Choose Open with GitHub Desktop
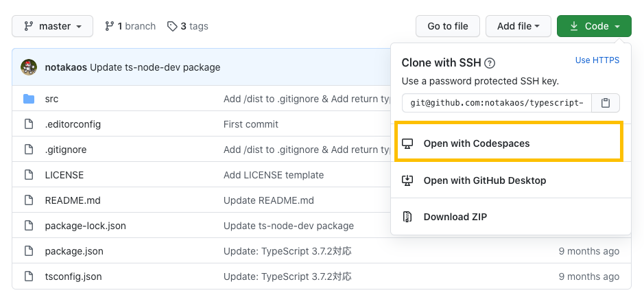Viewport: 644px width, 295px height. pos(510,180)
